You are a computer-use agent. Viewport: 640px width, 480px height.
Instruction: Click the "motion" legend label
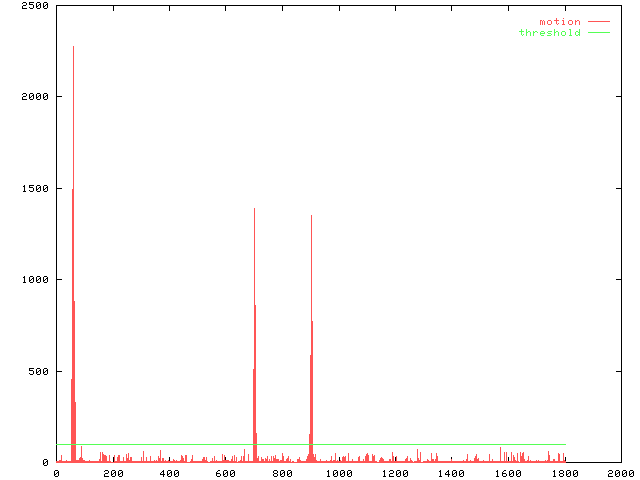[x=559, y=22]
